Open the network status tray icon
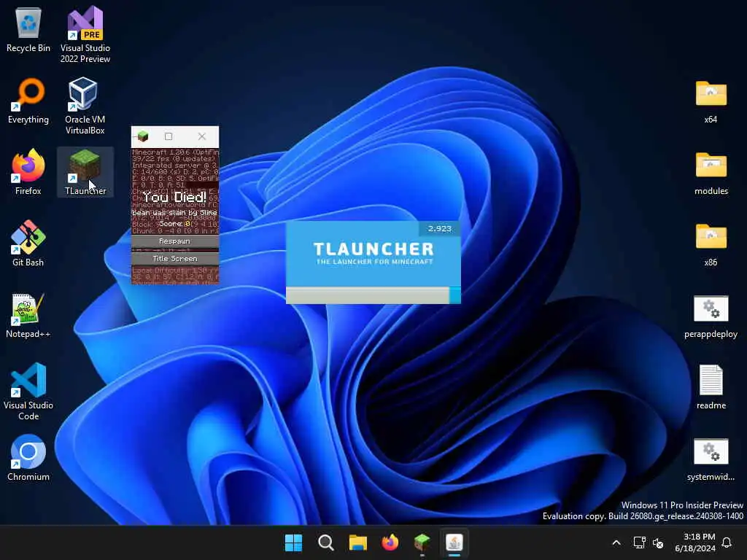This screenshot has height=560, width=747. coord(639,542)
